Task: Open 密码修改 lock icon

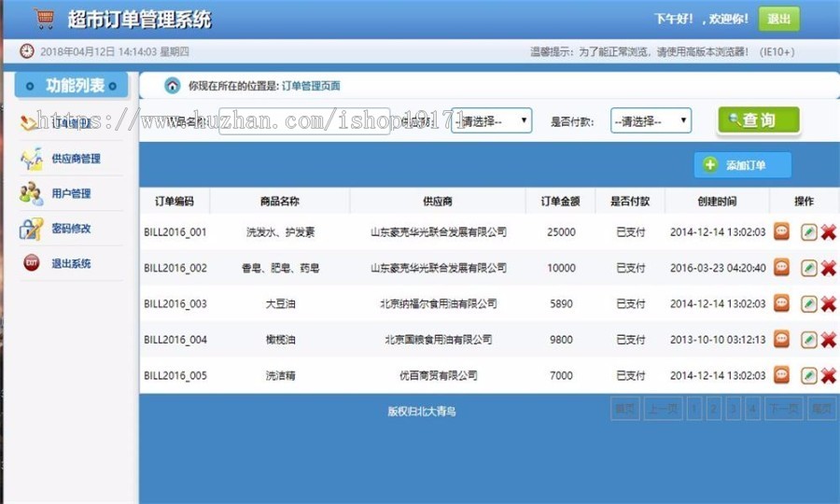Action: coord(31,229)
